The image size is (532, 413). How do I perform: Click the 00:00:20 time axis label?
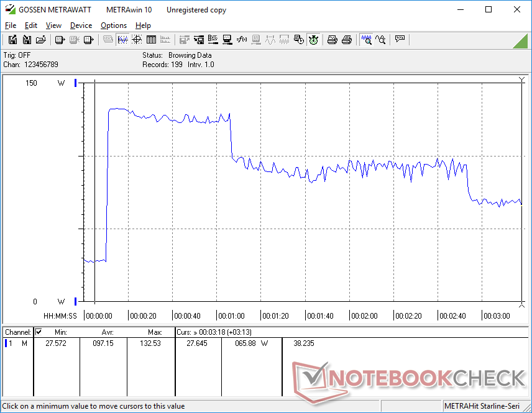pos(143,315)
